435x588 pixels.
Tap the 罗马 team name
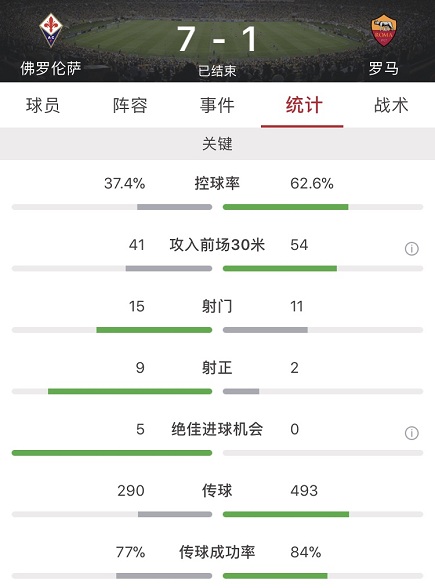(383, 68)
